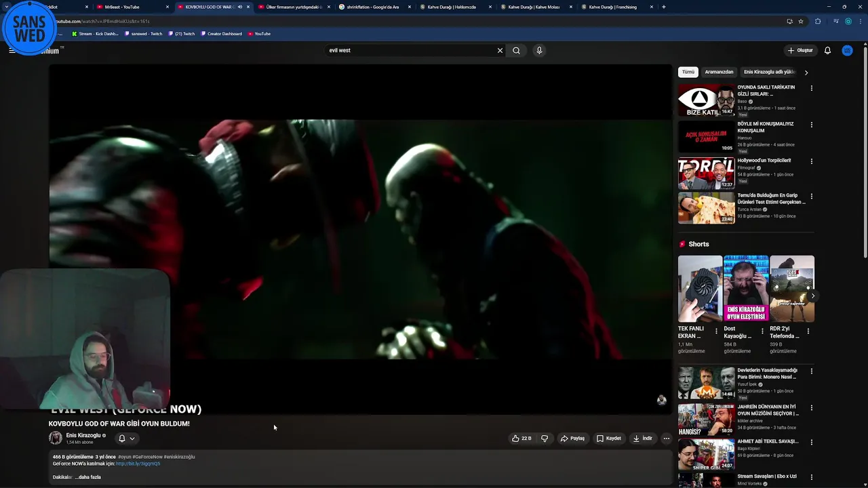Image resolution: width=868 pixels, height=488 pixels.
Task: Open options for TEK FANLI EKRAN short
Action: (716, 331)
